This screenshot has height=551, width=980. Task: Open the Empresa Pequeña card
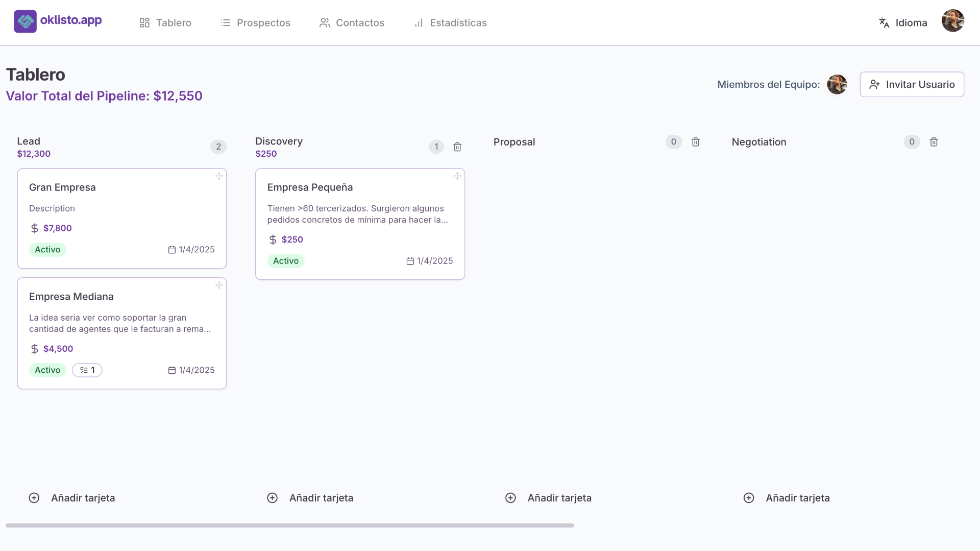tap(360, 224)
